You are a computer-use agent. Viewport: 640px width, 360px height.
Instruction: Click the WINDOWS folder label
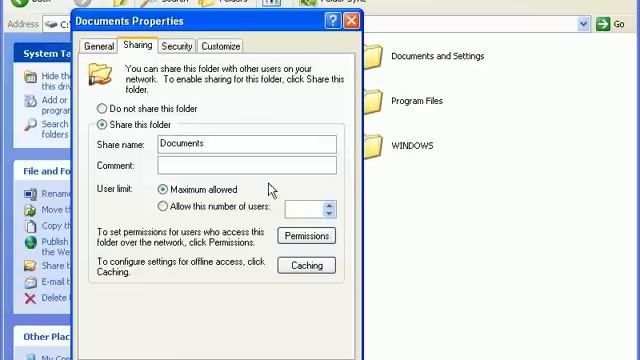click(412, 146)
